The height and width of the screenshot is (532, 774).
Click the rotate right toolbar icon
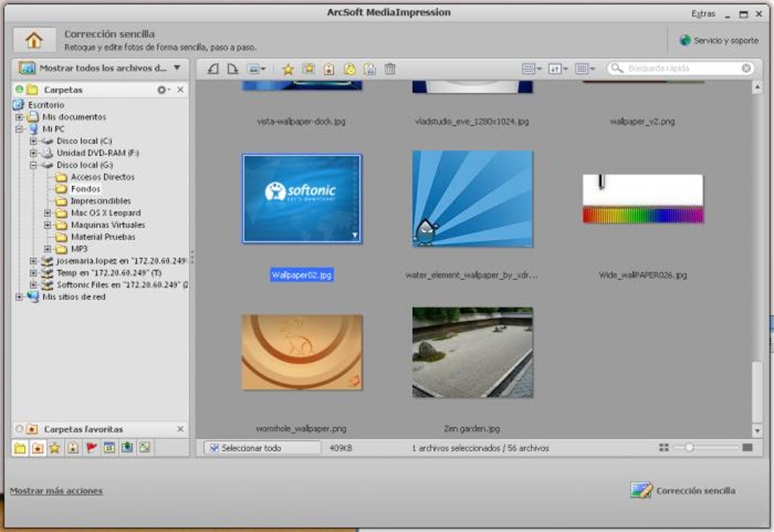[233, 69]
